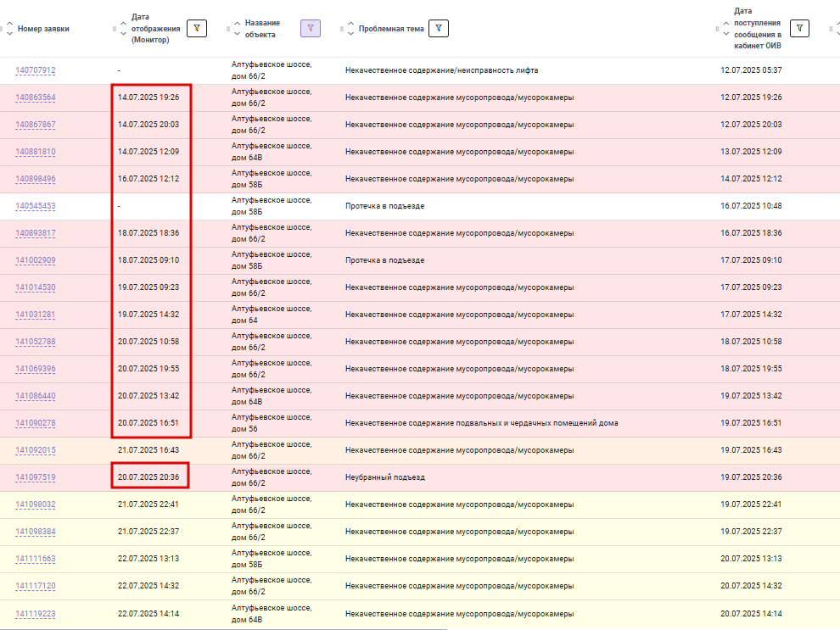
Task: Open request 141111663
Action: pyautogui.click(x=36, y=559)
